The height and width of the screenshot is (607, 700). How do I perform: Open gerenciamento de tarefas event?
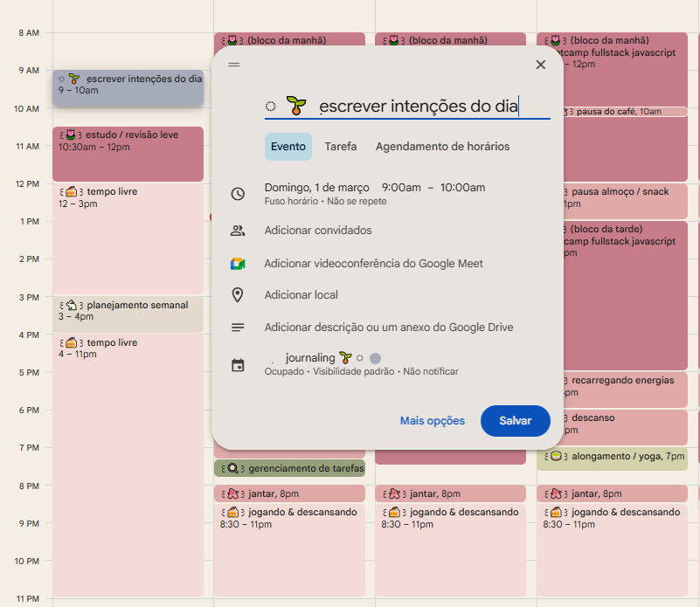click(289, 469)
